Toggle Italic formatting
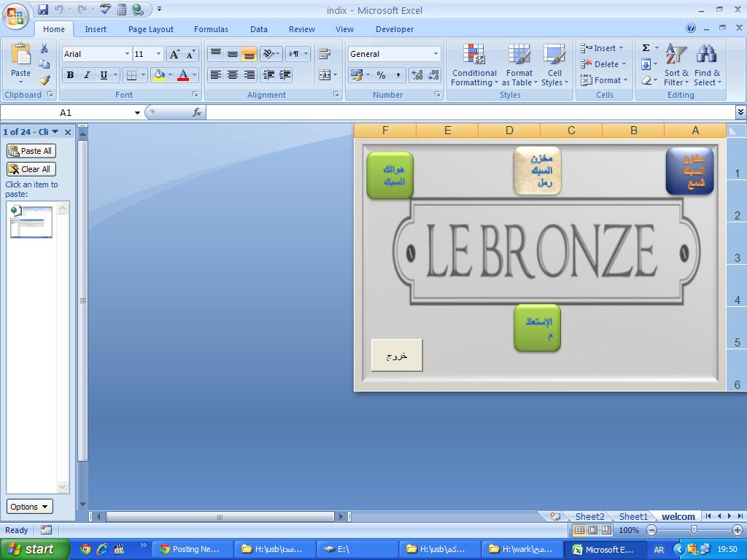 (87, 75)
